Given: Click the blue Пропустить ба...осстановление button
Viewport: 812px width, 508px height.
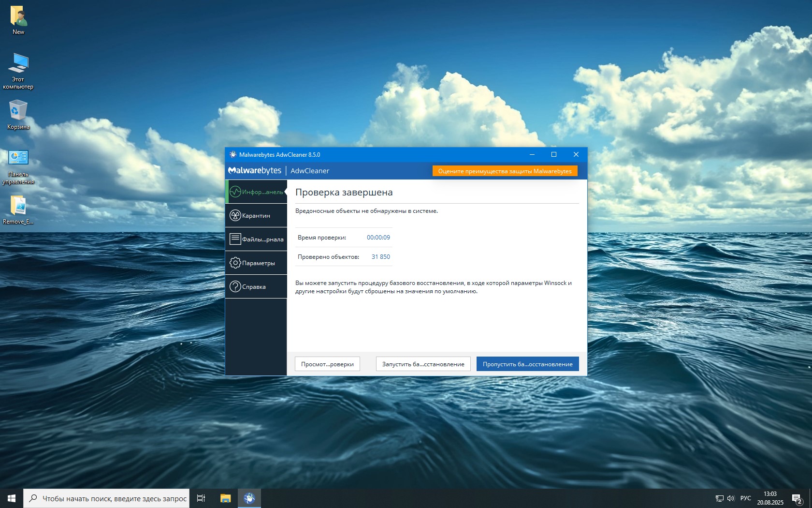Looking at the screenshot, I should [527, 364].
